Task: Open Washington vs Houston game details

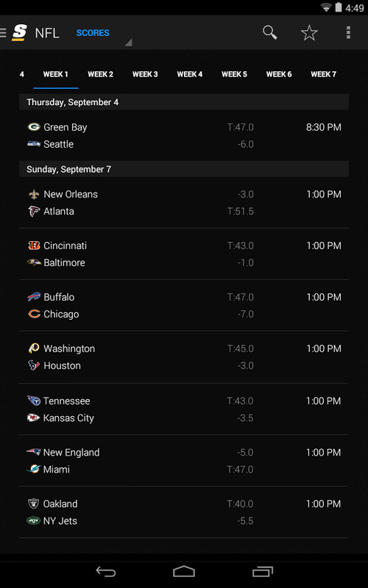Action: pyautogui.click(x=184, y=357)
